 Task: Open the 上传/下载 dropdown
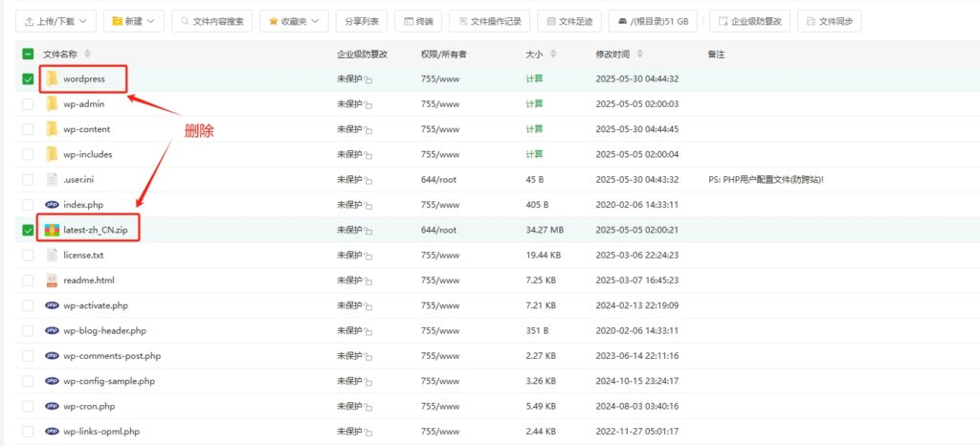(56, 20)
